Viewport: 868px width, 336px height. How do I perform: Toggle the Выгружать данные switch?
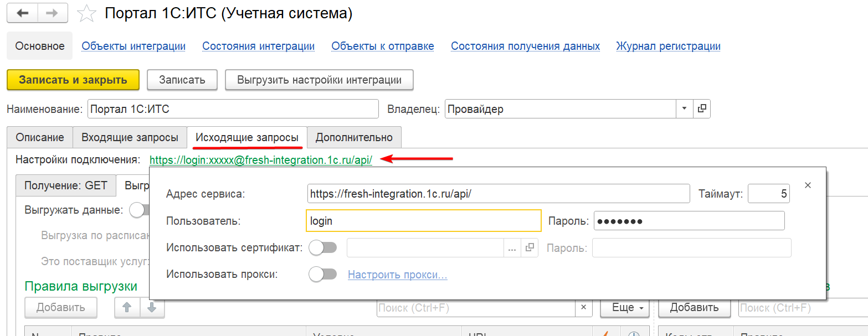click(140, 210)
